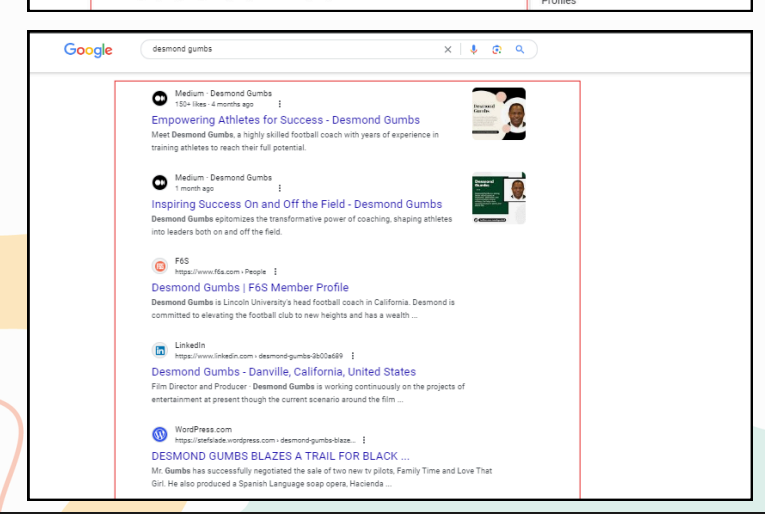This screenshot has height=514, width=765.
Task: Open the three-dot menu beside the F6S URL
Action: click(x=275, y=272)
